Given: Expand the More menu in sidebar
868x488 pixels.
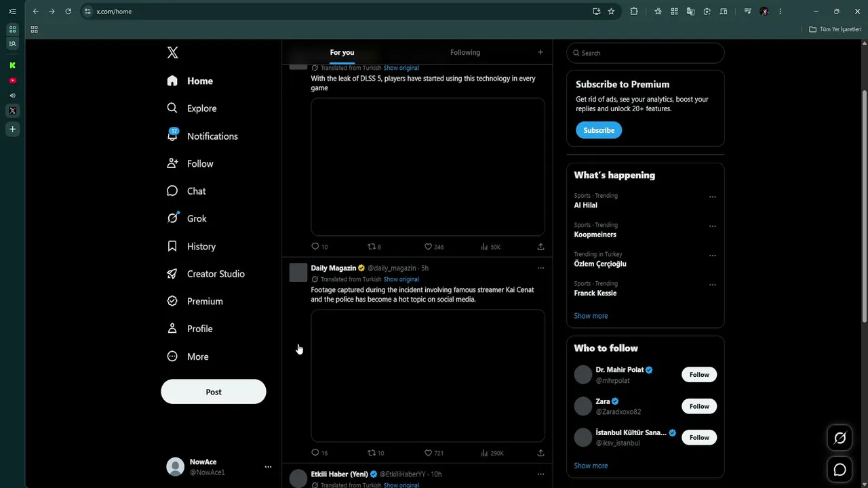Looking at the screenshot, I should tap(188, 357).
